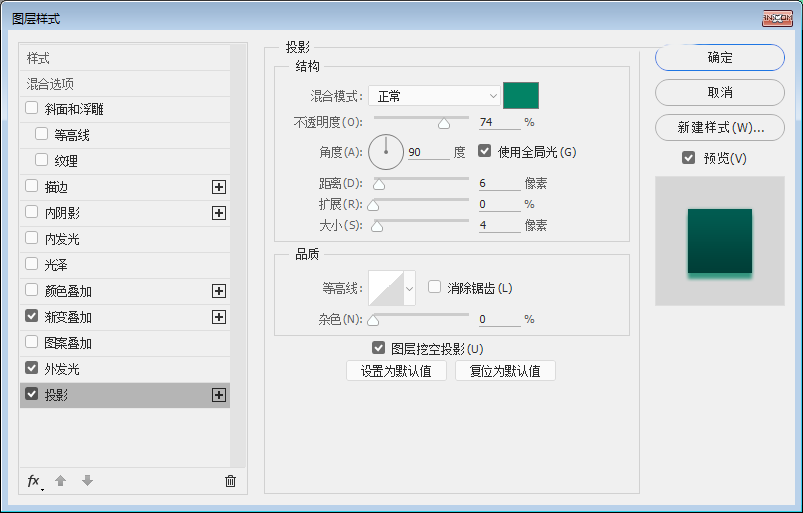The width and height of the screenshot is (803, 513).
Task: Click the 不透明度 slider handle
Action: 444,123
